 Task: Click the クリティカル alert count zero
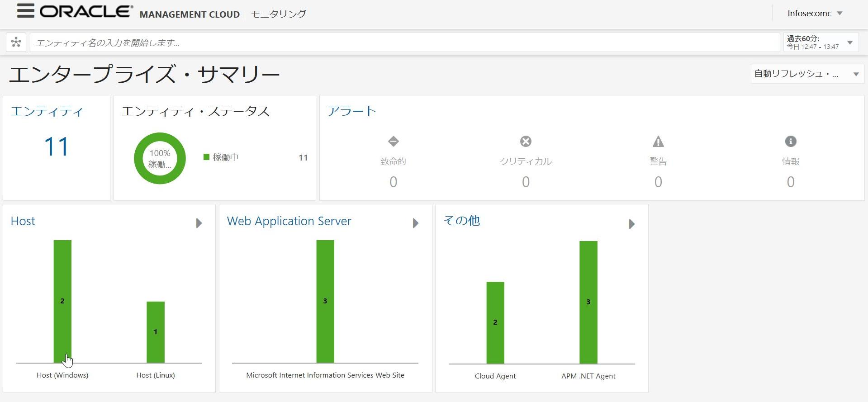pyautogui.click(x=526, y=182)
